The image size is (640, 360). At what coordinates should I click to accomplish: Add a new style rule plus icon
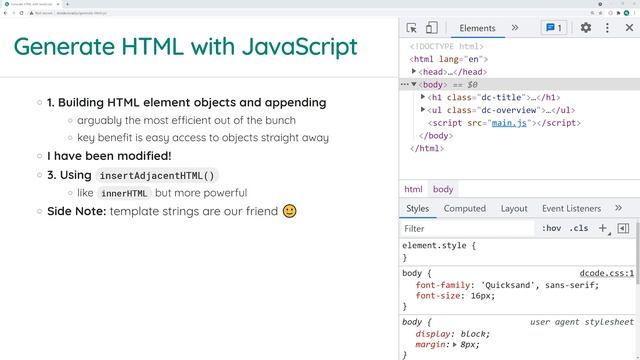click(603, 228)
